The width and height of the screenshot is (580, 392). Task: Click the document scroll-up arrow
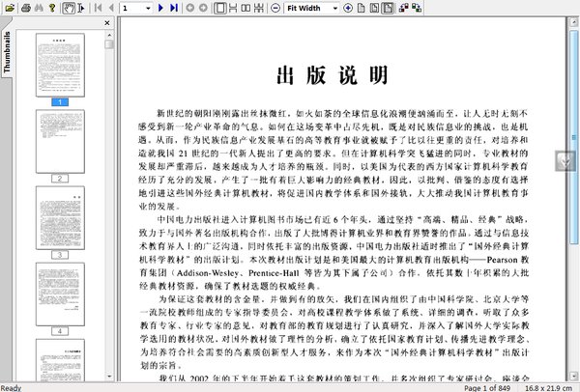(574, 22)
